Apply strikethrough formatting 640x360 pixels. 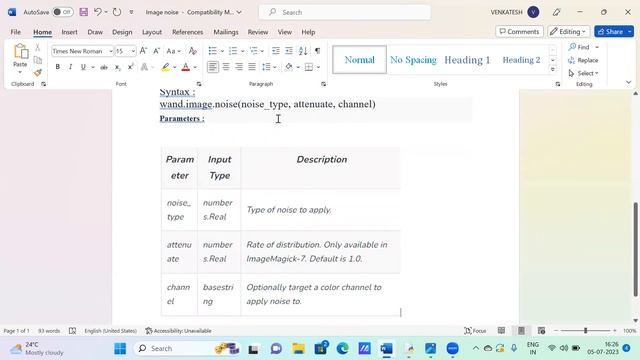[104, 67]
